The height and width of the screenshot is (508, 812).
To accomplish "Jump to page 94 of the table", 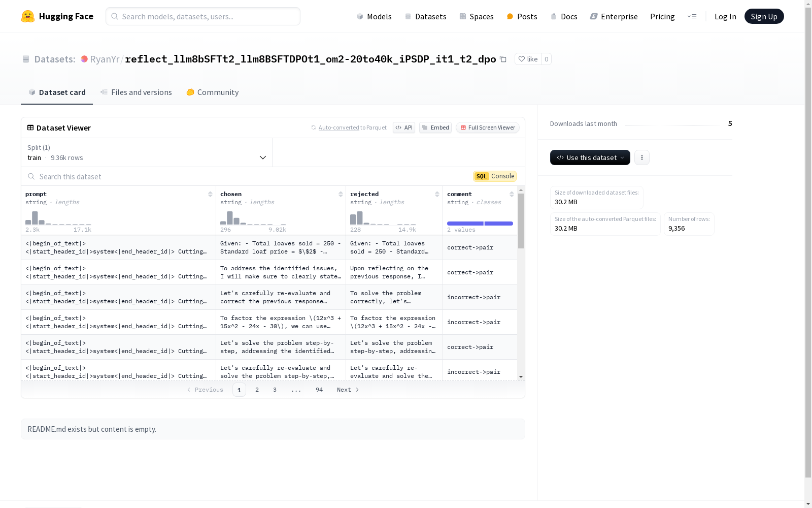I will tap(319, 390).
